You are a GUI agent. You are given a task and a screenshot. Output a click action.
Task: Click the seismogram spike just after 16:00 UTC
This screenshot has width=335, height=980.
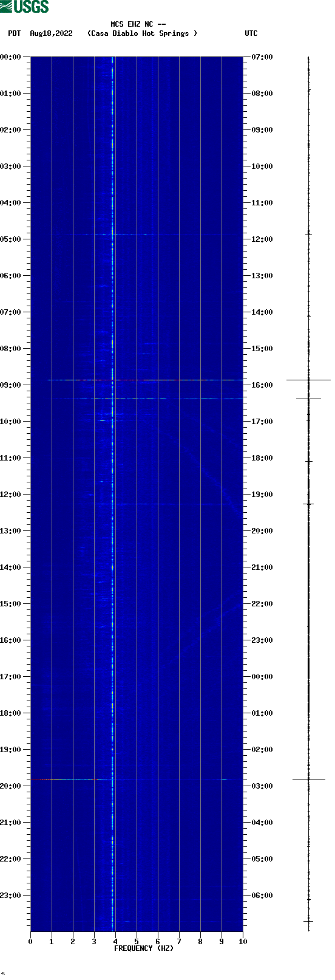tap(308, 399)
